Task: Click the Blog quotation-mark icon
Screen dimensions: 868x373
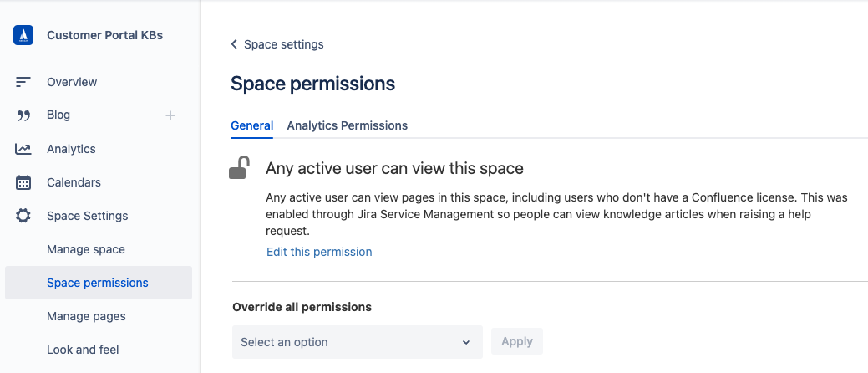Action: (23, 115)
